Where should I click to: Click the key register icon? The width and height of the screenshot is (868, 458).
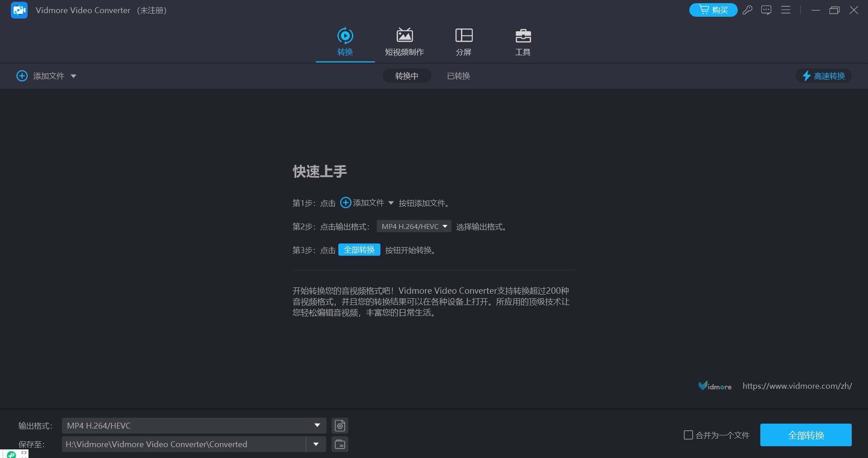coord(747,10)
